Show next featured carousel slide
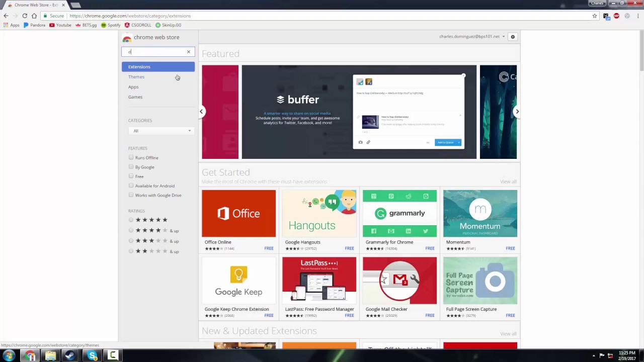 [x=517, y=112]
